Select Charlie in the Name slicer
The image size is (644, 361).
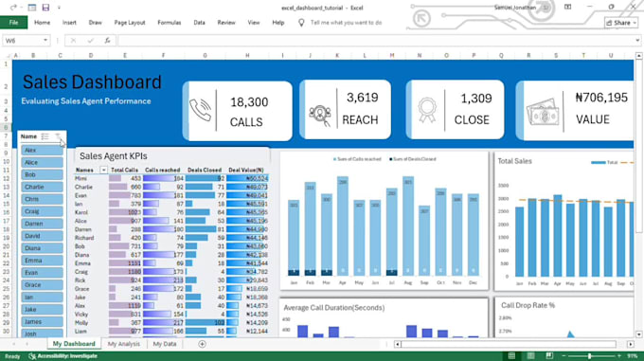[x=42, y=187]
